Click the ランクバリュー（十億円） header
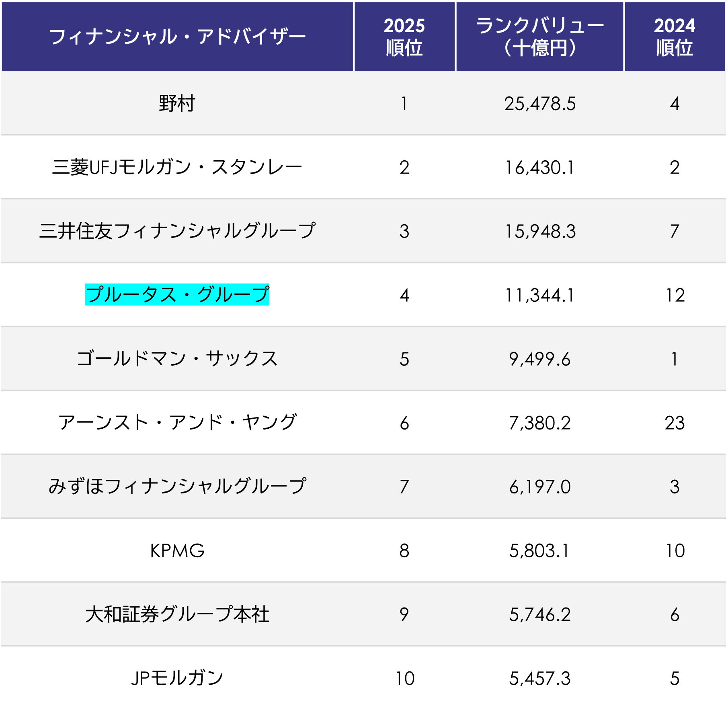Image resolution: width=728 pixels, height=710 pixels. [x=539, y=37]
